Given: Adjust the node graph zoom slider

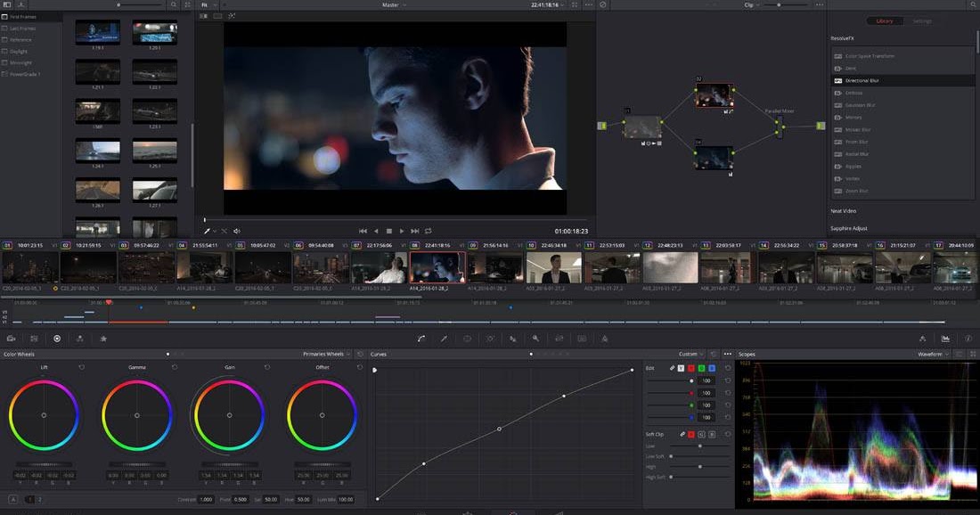Looking at the screenshot, I should [786, 5].
